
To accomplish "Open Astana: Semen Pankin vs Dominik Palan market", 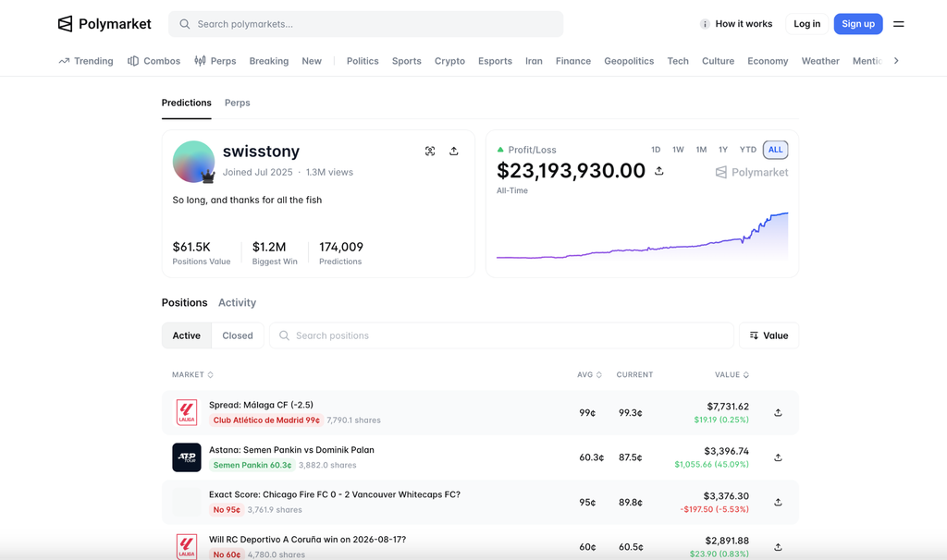I will [x=291, y=449].
